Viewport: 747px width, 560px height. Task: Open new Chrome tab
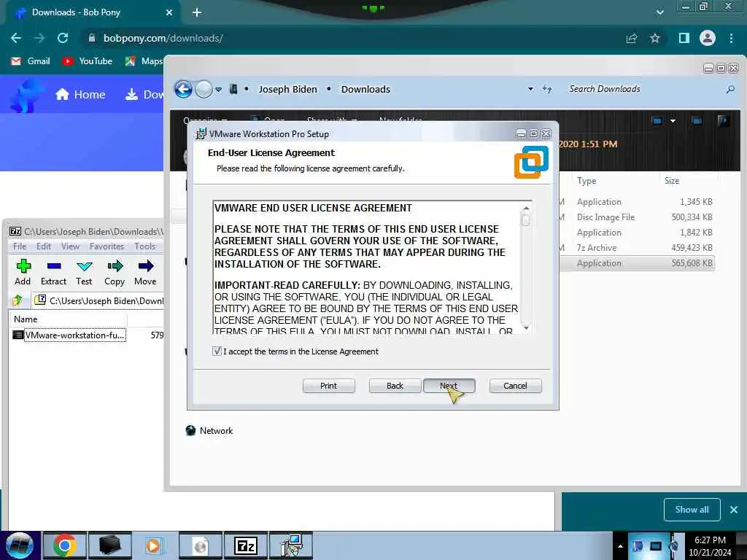[197, 12]
